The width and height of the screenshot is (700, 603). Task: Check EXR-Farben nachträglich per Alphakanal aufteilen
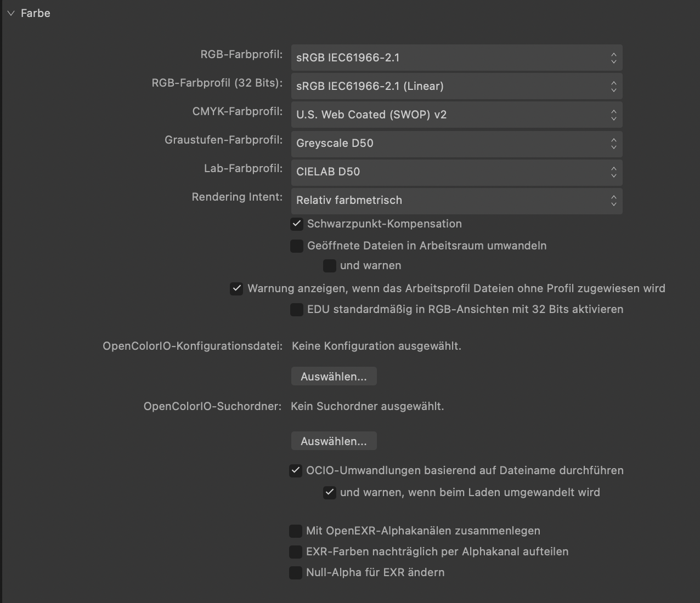click(296, 552)
